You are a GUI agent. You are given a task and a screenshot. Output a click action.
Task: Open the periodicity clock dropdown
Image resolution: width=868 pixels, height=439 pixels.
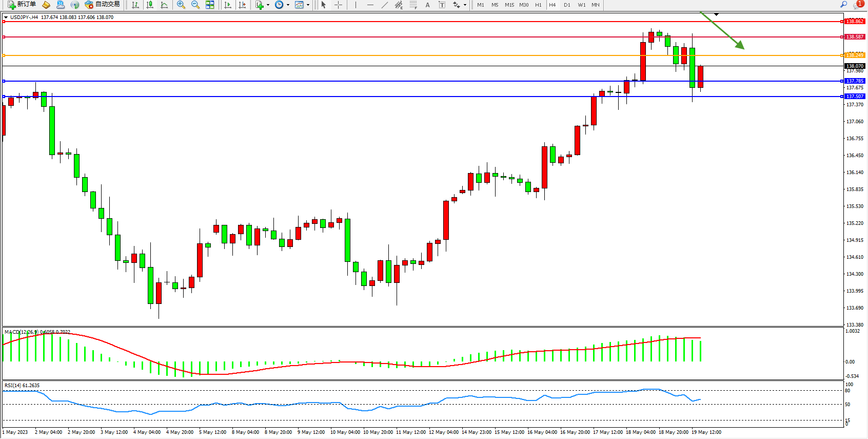tap(288, 5)
